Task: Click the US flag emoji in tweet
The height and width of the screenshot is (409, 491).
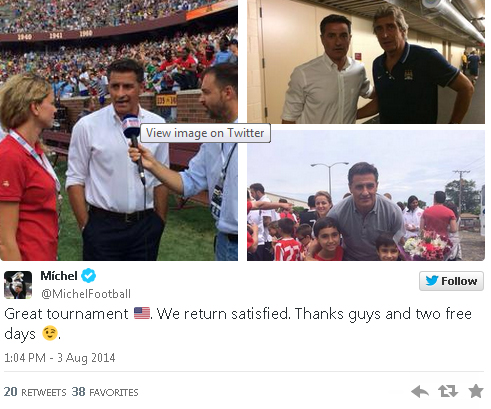Action: coord(142,313)
